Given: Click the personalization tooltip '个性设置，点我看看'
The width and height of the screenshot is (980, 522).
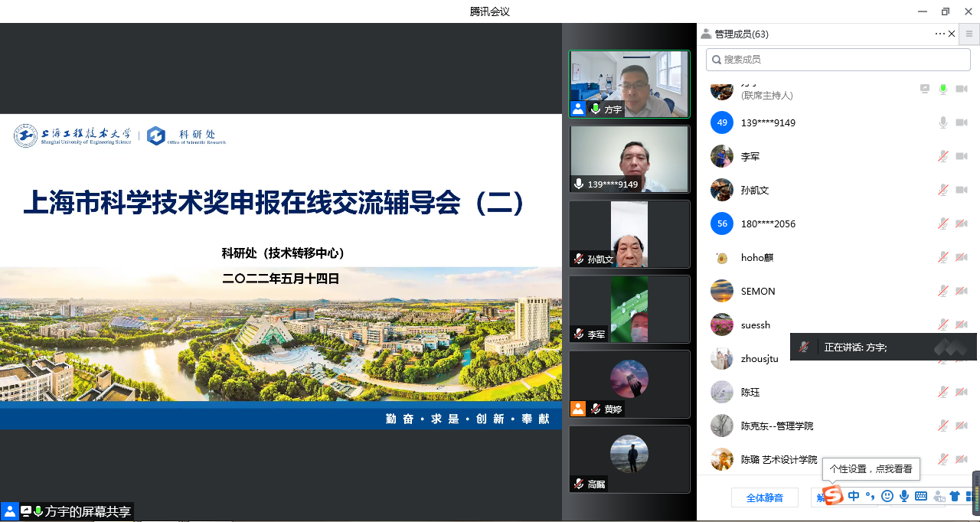Looking at the screenshot, I should [871, 468].
